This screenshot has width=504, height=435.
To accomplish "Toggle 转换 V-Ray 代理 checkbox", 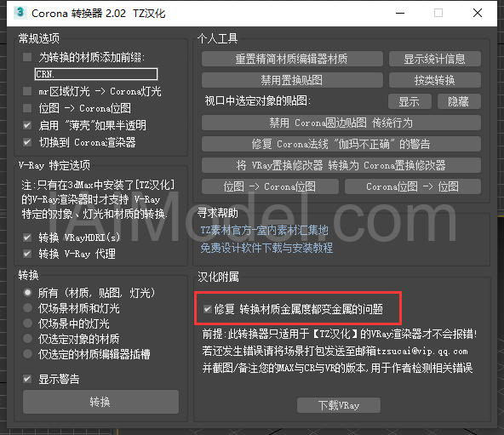I will pyautogui.click(x=27, y=254).
